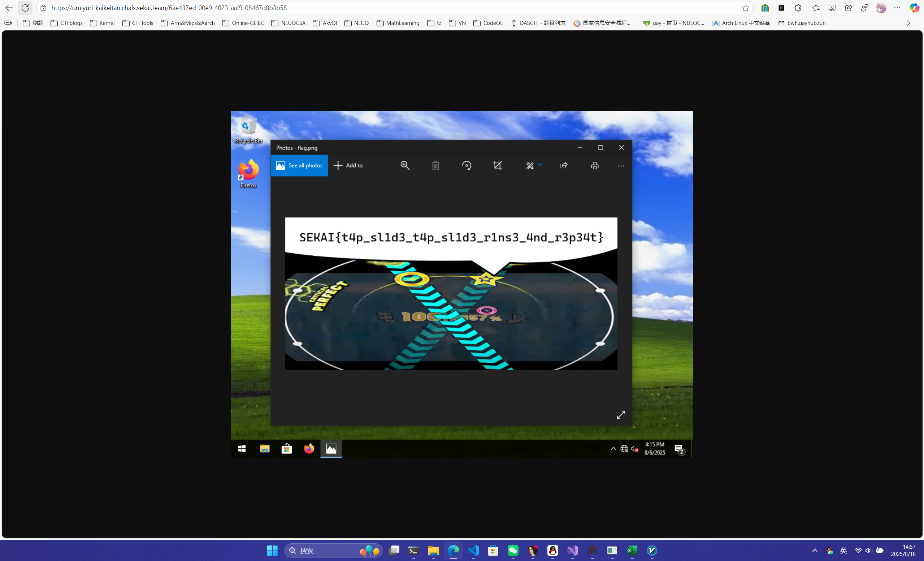Add page to favorites star icon
924x561 pixels.
(746, 8)
